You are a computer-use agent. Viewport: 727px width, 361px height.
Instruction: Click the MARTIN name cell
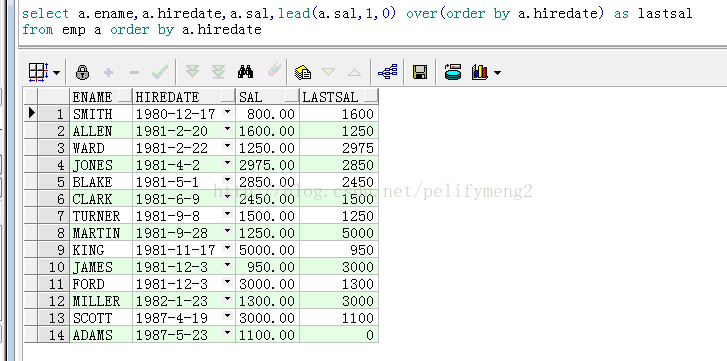(101, 233)
